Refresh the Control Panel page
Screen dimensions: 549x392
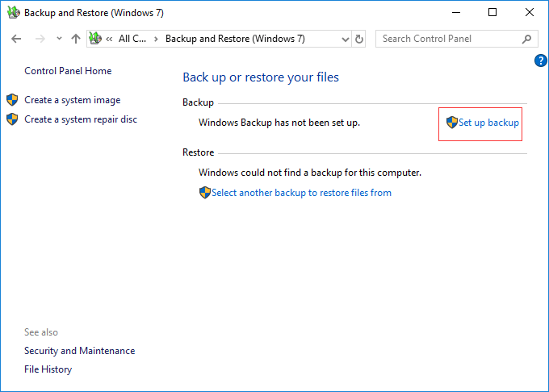(359, 40)
